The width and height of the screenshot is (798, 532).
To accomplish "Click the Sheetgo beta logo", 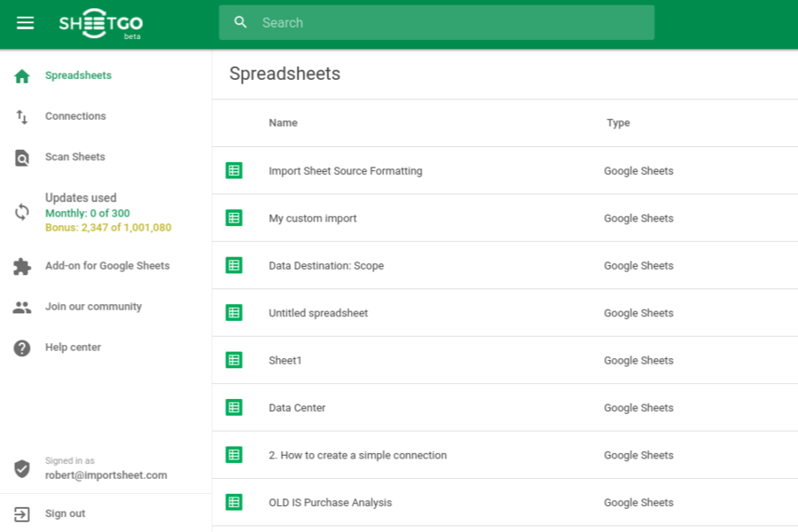I will coord(101,24).
